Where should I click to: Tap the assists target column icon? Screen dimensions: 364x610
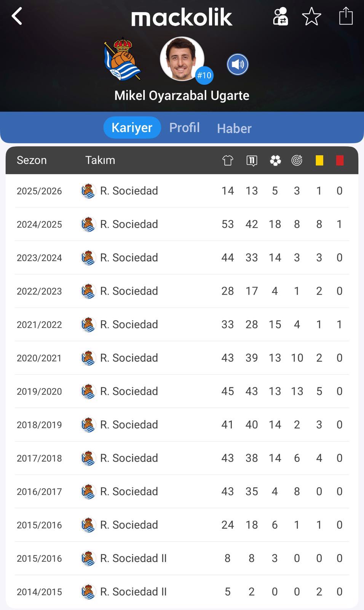click(x=297, y=161)
